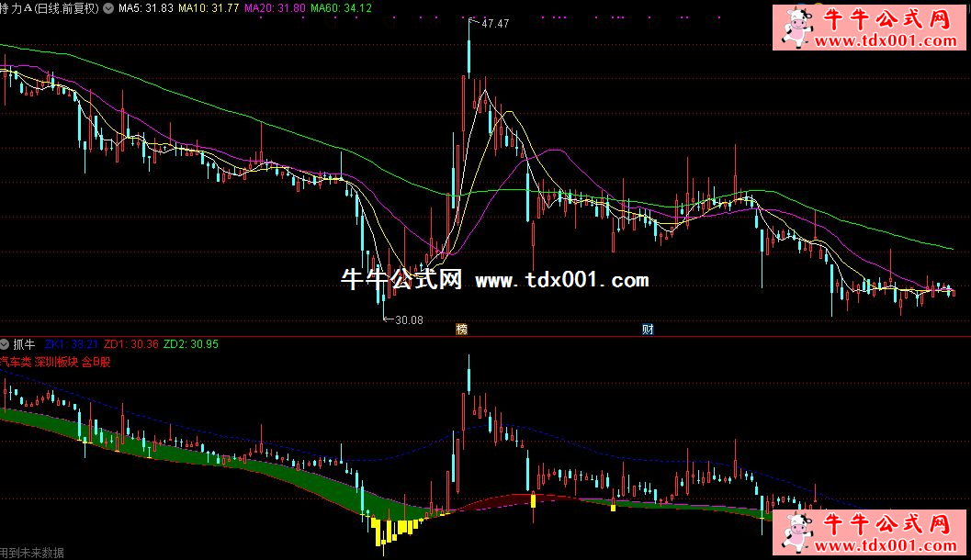Viewport: 971px width, 560px height.
Task: Click the 汽车类 sector tag text
Action: (17, 362)
